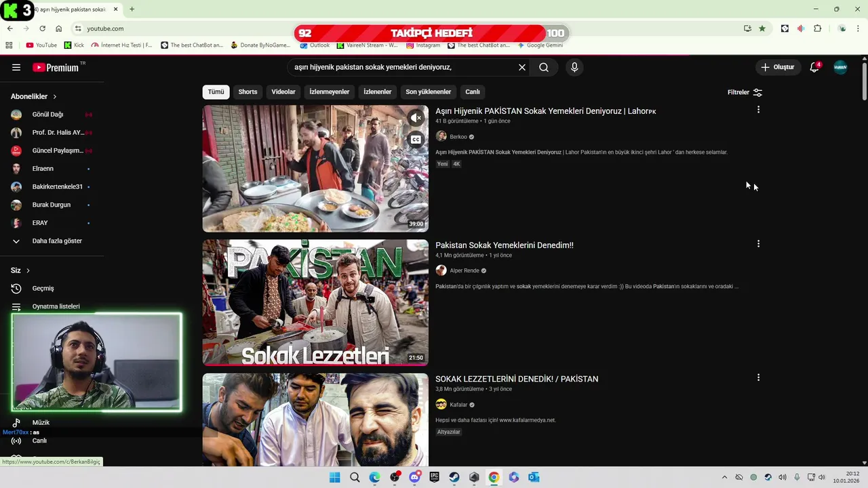The height and width of the screenshot is (488, 868).
Task: Select the İzlenenler filter chip
Action: [x=378, y=91]
